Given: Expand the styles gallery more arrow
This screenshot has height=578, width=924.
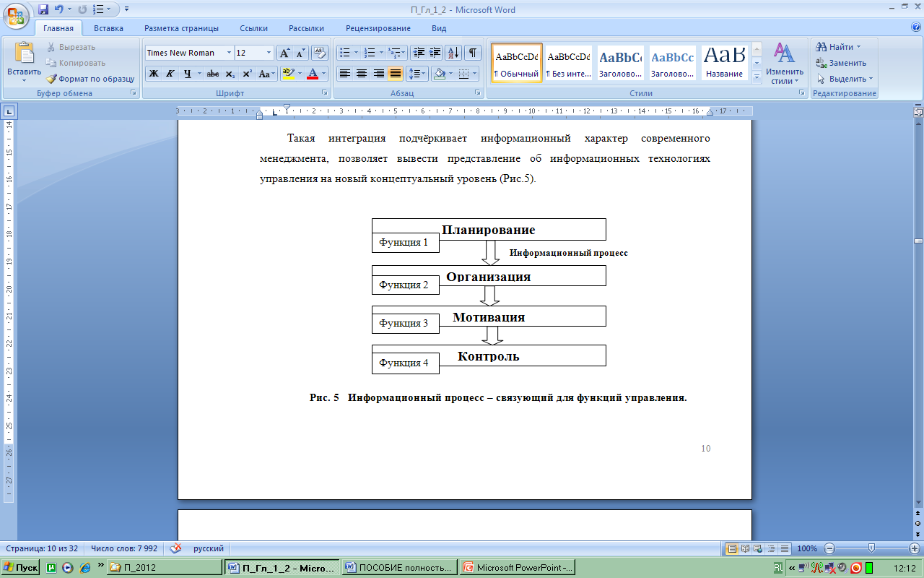Looking at the screenshot, I should (x=757, y=76).
